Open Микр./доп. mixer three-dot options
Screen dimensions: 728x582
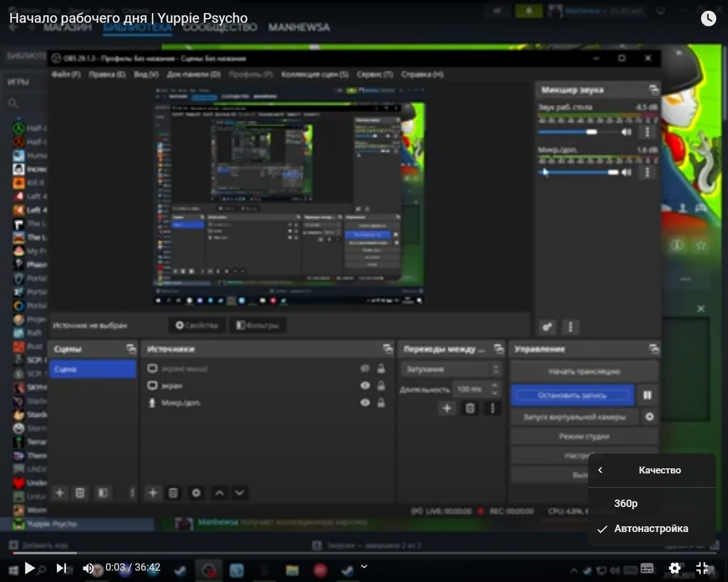(x=647, y=172)
